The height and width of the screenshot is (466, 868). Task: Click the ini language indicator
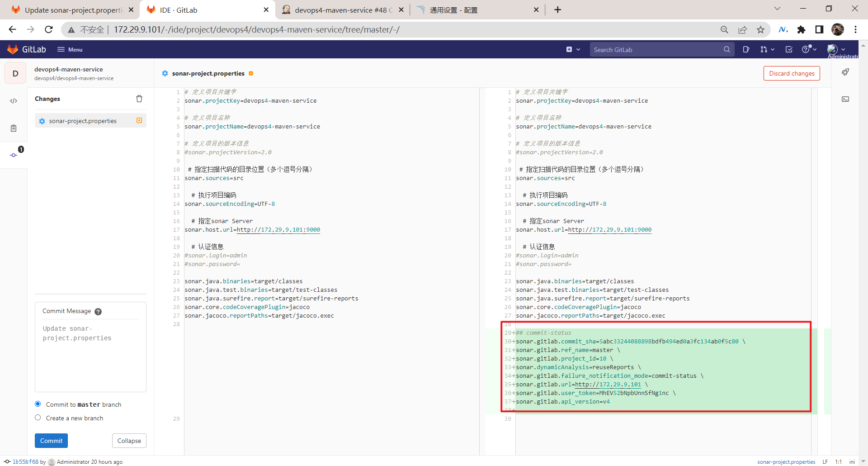pos(852,462)
